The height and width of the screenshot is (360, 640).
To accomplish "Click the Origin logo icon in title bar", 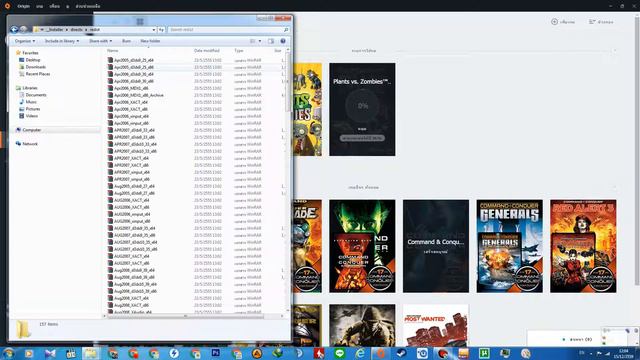I will coord(7,6).
